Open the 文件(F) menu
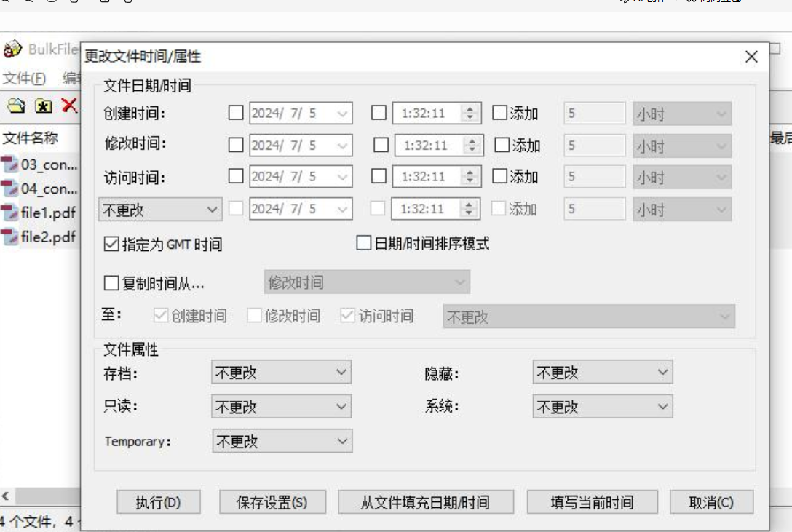The height and width of the screenshot is (532, 792). [24, 79]
